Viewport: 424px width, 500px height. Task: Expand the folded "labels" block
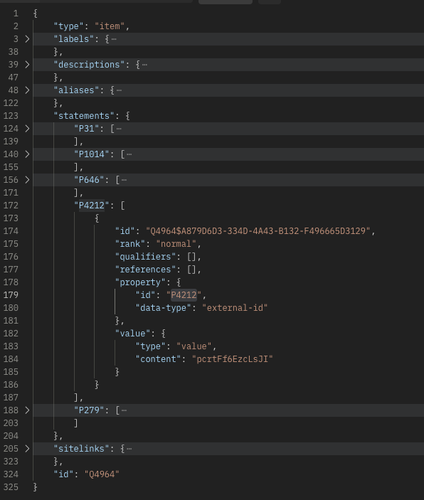point(27,39)
